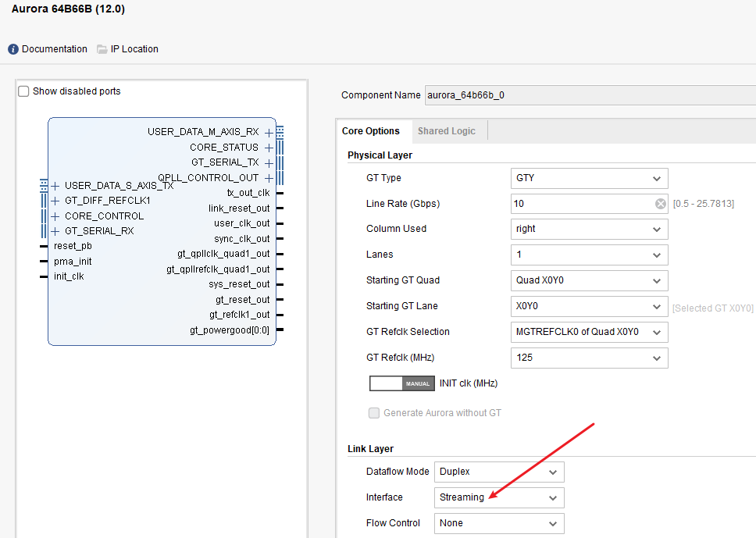
Task: Select the reset_pb port label
Action: [73, 246]
